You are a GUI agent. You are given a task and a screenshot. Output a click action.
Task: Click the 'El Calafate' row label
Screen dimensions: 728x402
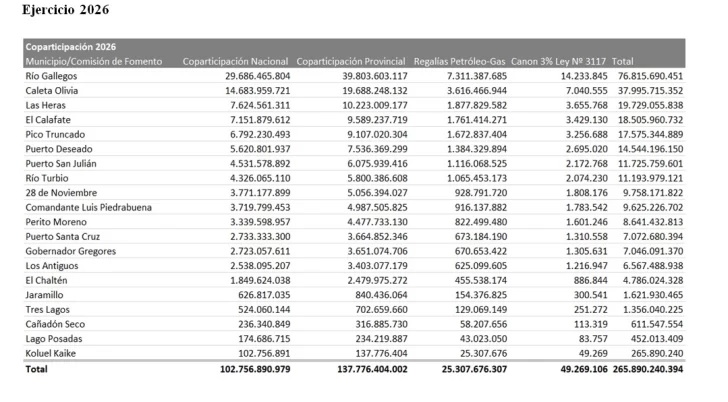[50, 119]
